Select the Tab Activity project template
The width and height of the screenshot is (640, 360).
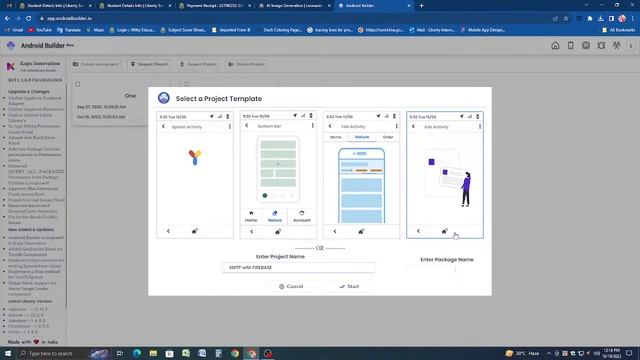362,175
